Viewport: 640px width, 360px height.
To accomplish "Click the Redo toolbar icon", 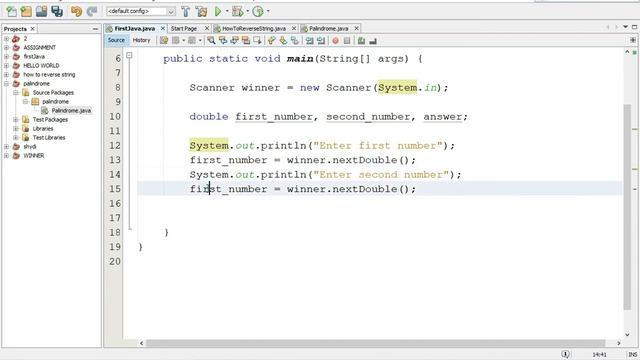I will coord(92,11).
